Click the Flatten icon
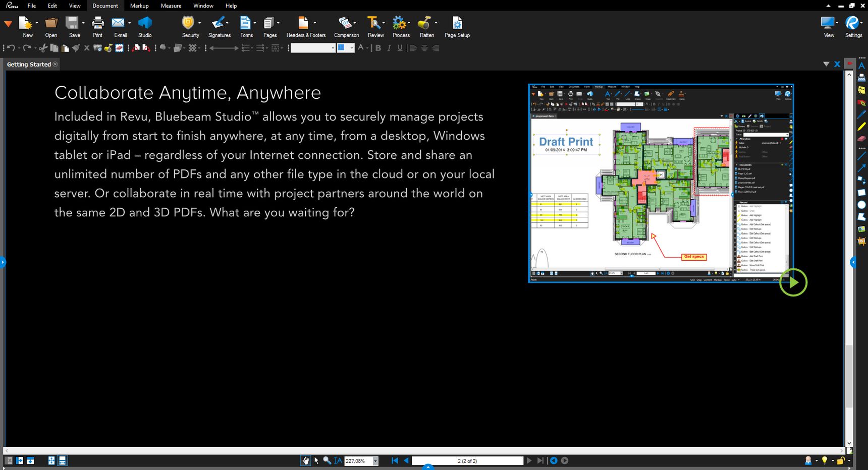 point(425,23)
